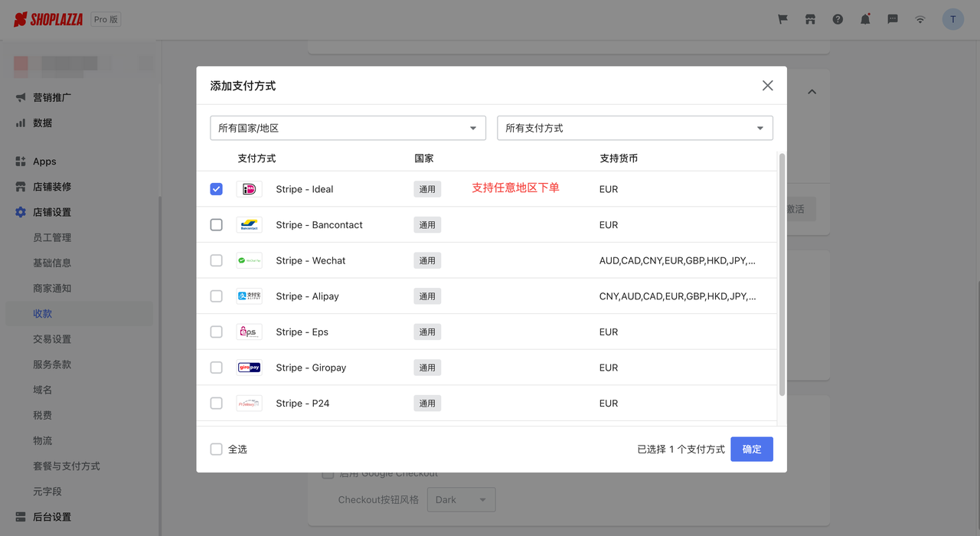This screenshot has height=536, width=980.
Task: Open 域名 in sidebar
Action: tap(43, 390)
